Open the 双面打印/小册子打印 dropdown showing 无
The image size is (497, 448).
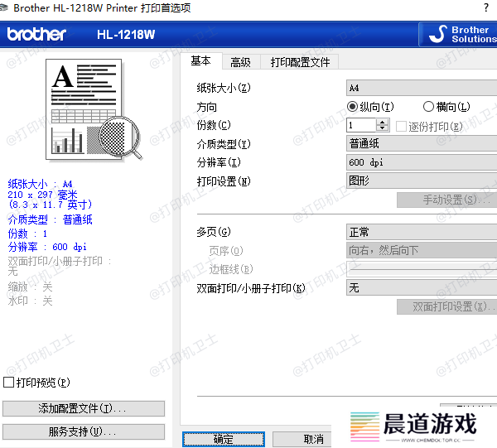[422, 287]
